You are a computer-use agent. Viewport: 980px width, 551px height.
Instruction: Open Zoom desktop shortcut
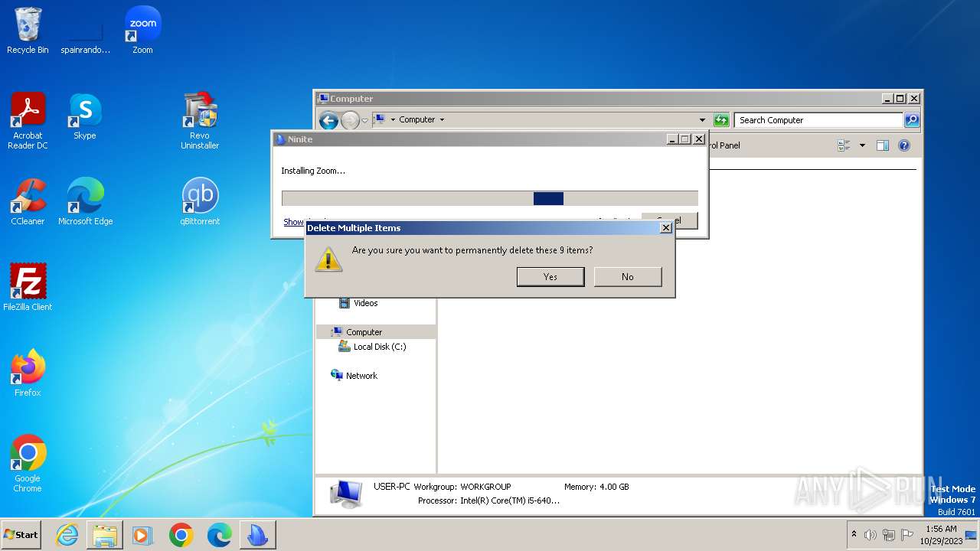coord(142,31)
